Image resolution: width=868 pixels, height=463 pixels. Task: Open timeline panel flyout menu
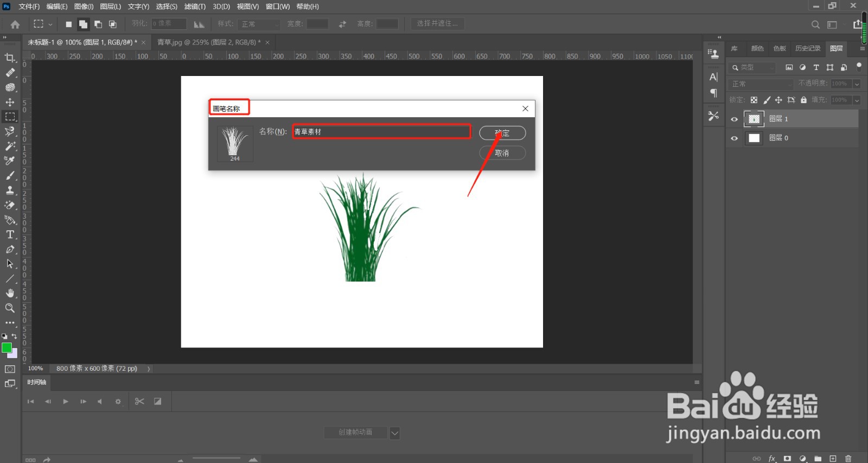pos(697,382)
